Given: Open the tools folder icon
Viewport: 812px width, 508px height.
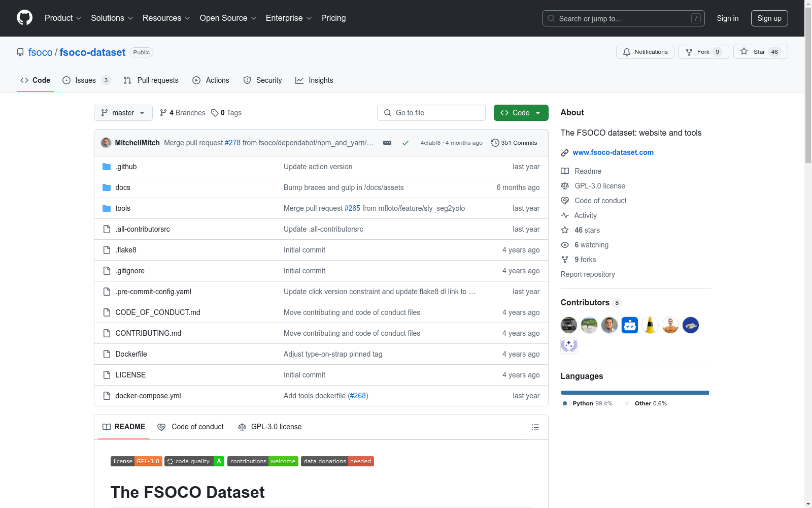Looking at the screenshot, I should (107, 208).
